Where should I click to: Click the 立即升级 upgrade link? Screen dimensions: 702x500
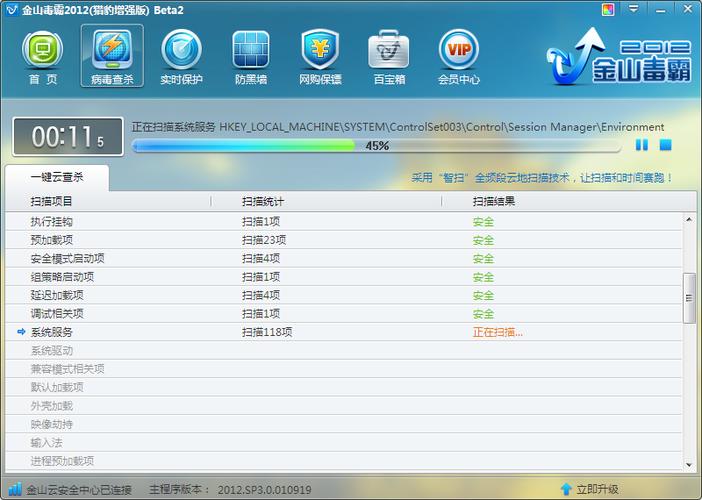click(597, 489)
